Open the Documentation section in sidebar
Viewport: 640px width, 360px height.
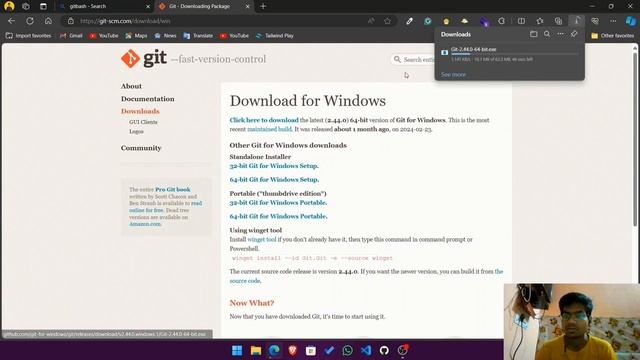point(147,99)
